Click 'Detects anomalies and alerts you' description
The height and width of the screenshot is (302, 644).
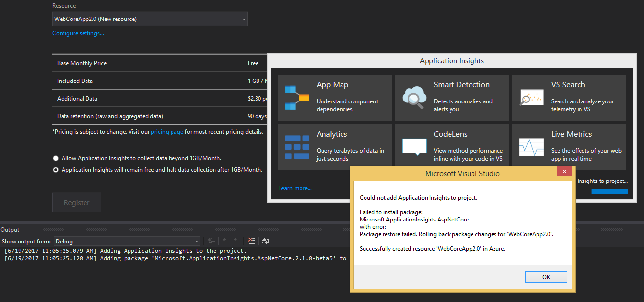pos(463,105)
